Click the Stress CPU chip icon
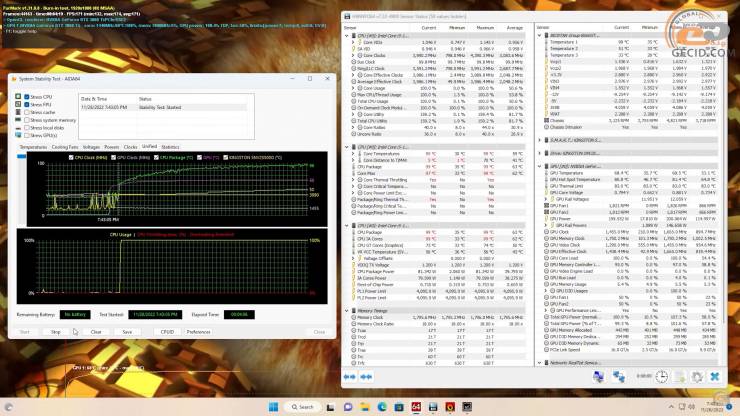740x416 pixels. click(18, 96)
